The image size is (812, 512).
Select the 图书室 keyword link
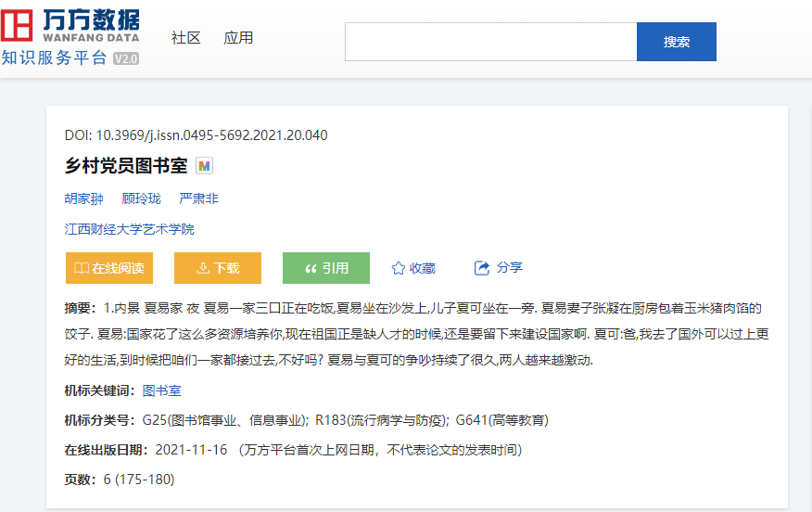pos(161,390)
